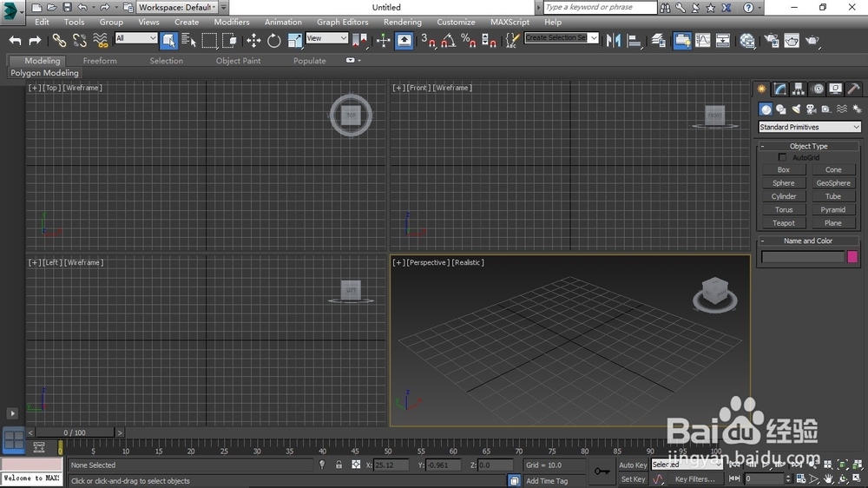868x488 pixels.
Task: Switch to the Freeform ribbon tab
Action: pos(100,61)
